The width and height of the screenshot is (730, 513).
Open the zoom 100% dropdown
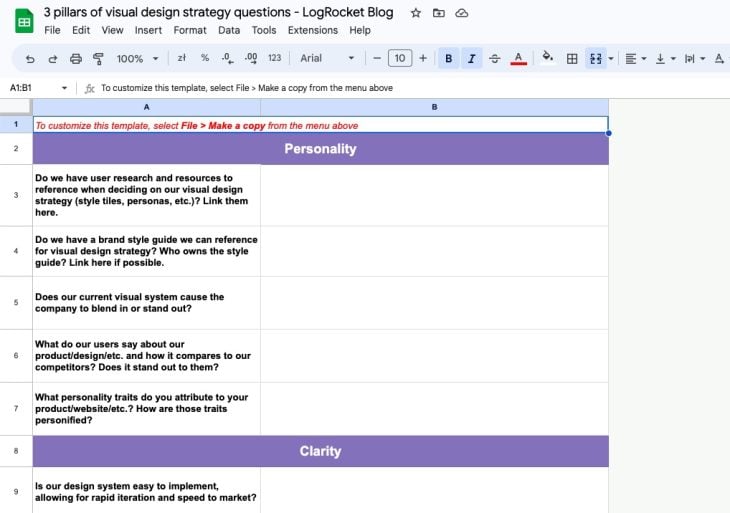tap(137, 59)
